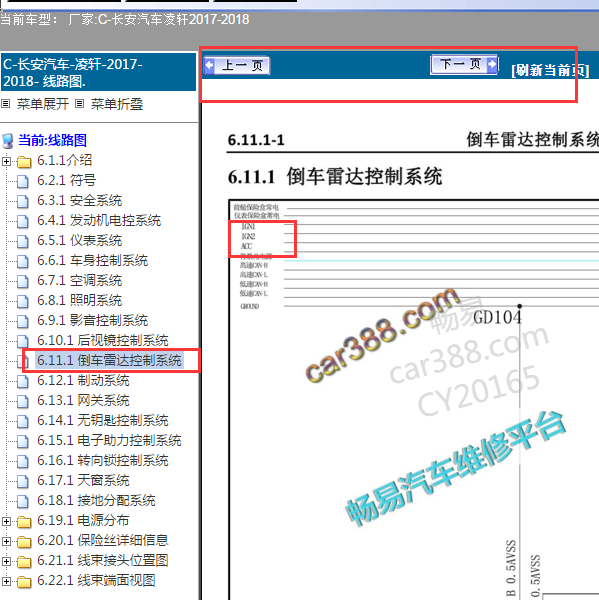Click the page icon of 6.10.1 后视镜控制系统
The height and width of the screenshot is (600, 599).
[23, 341]
